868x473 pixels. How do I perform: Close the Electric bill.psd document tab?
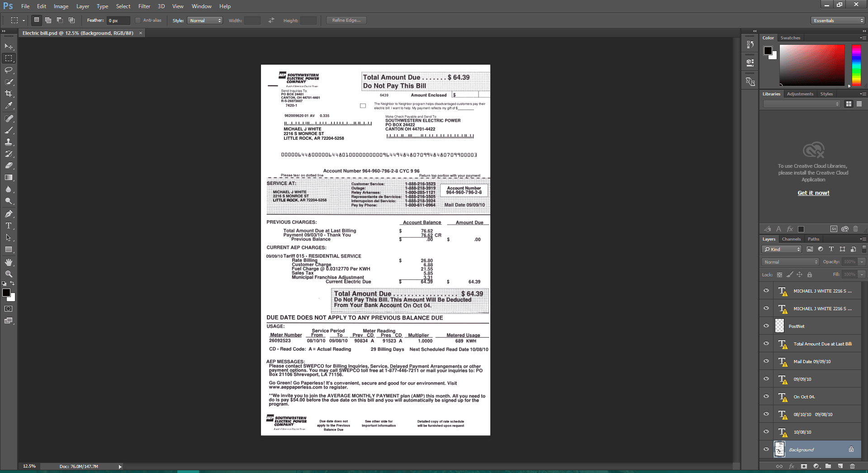tap(141, 33)
